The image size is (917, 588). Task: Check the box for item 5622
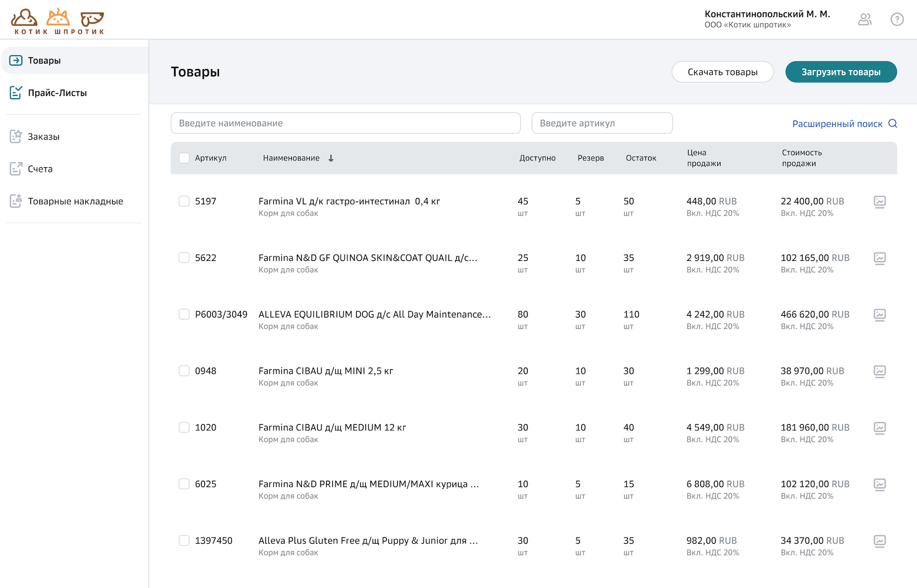pyautogui.click(x=184, y=258)
